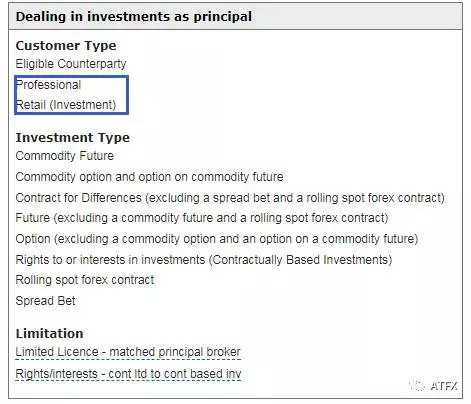Click the 'Investment Type' heading
Image resolution: width=471 pixels, height=404 pixels.
pos(73,138)
